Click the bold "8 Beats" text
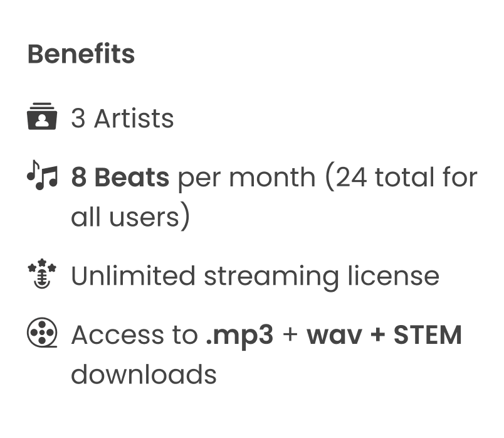Screen dimensions: 504x438 [120, 178]
